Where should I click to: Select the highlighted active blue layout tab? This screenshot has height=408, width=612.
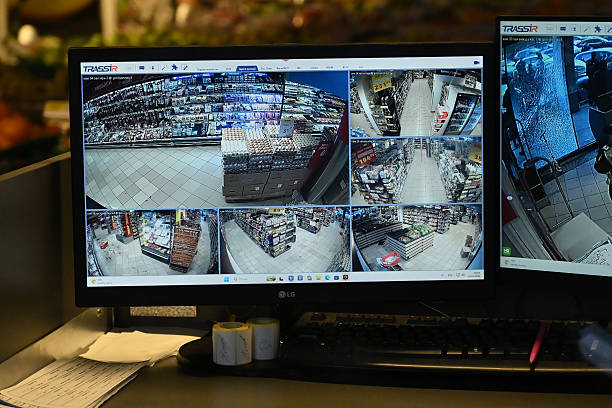click(247, 68)
